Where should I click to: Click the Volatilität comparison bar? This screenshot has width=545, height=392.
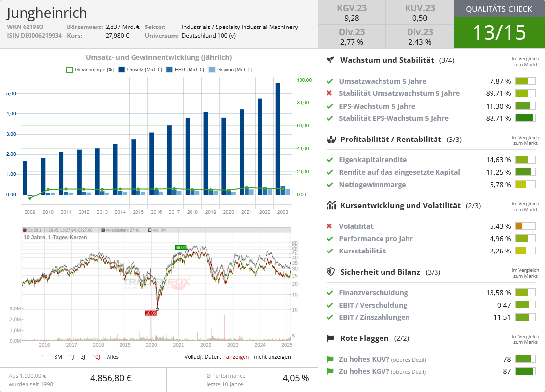[525, 226]
